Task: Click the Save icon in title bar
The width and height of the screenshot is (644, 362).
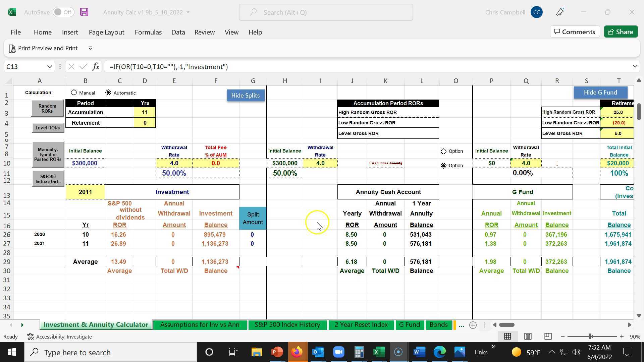Action: (x=84, y=12)
